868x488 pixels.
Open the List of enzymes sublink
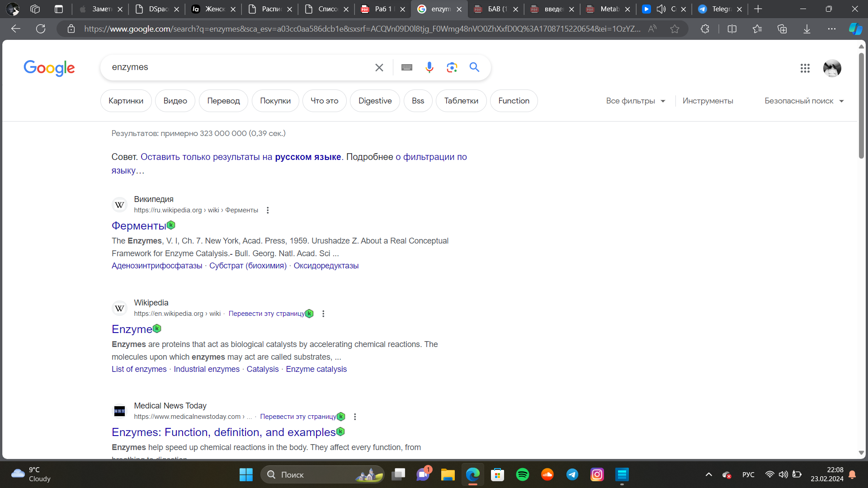coord(139,369)
